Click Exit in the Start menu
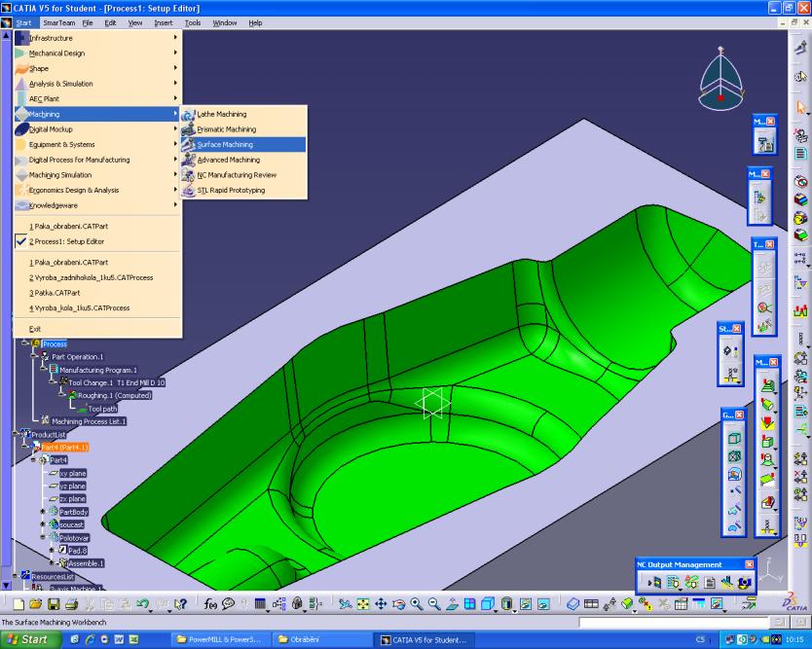Viewport: 812px width, 649px height. pyautogui.click(x=97, y=329)
